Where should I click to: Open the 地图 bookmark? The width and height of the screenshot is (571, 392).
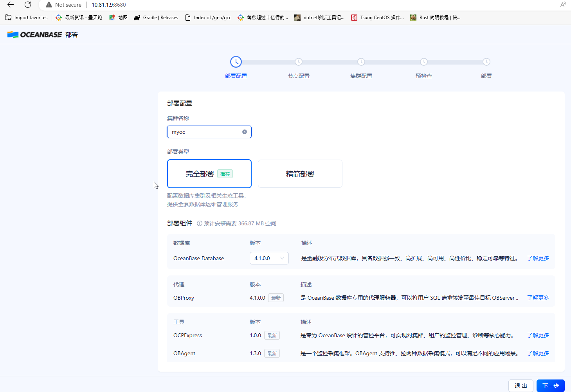pos(118,18)
